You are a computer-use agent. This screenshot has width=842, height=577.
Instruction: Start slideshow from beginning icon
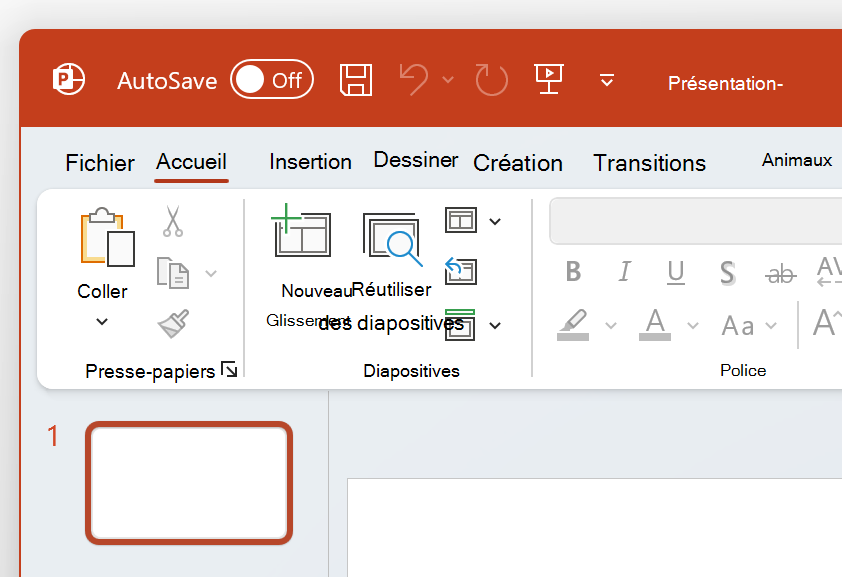pyautogui.click(x=549, y=79)
